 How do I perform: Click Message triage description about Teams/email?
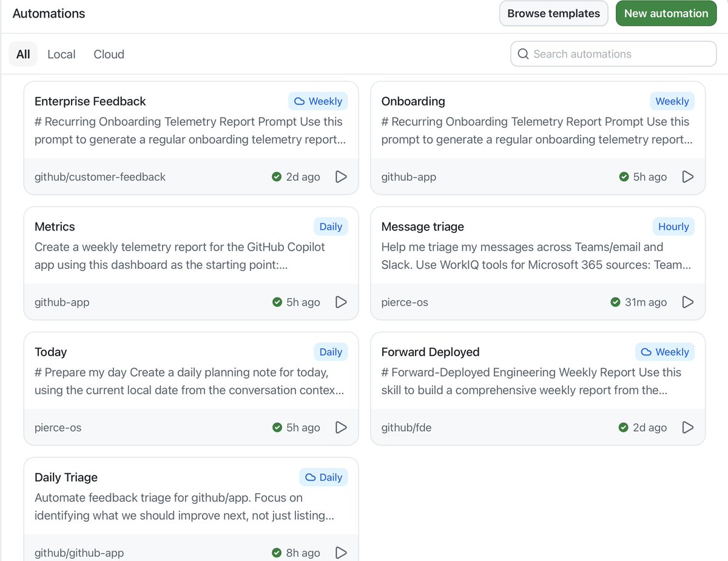(x=536, y=256)
